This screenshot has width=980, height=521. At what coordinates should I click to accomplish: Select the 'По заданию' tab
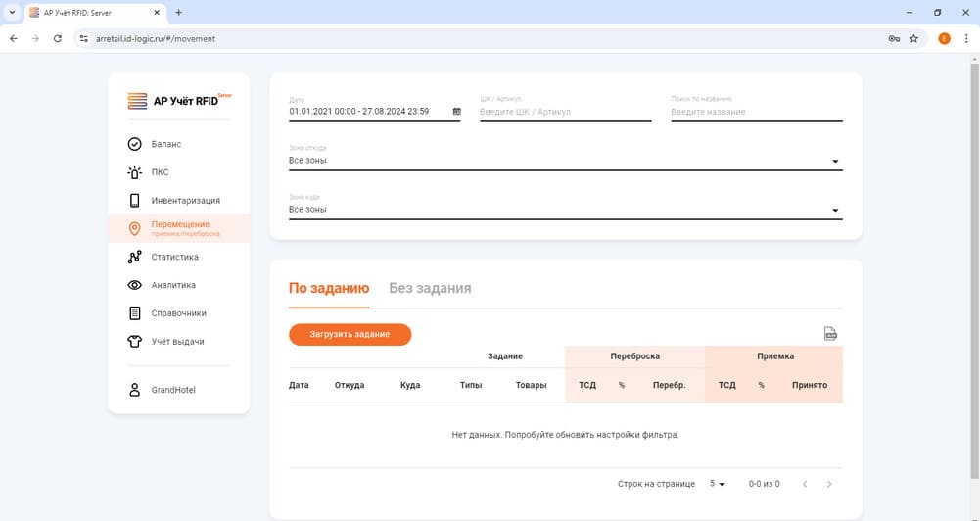click(x=329, y=288)
